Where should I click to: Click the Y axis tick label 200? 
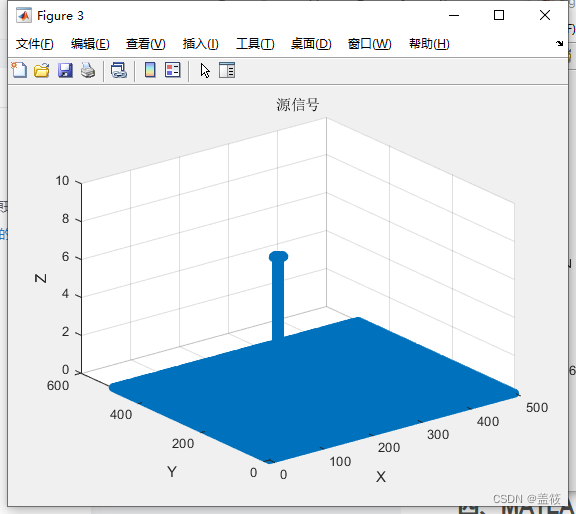(183, 443)
